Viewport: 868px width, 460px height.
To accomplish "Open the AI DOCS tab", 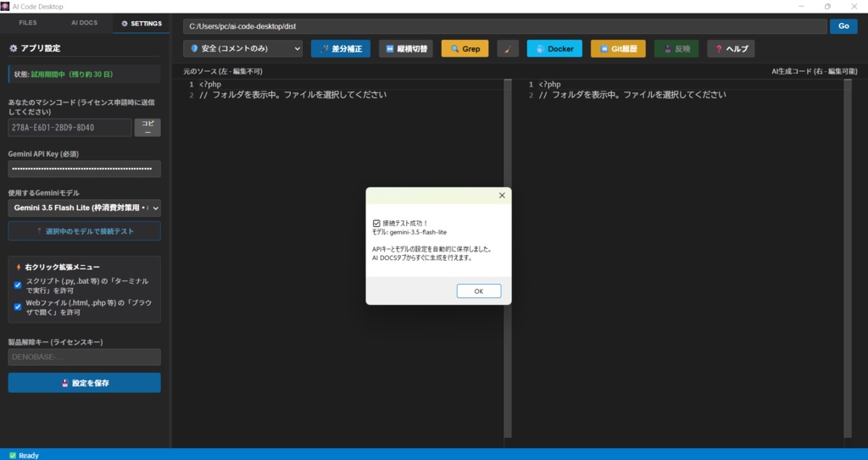I will 84,23.
